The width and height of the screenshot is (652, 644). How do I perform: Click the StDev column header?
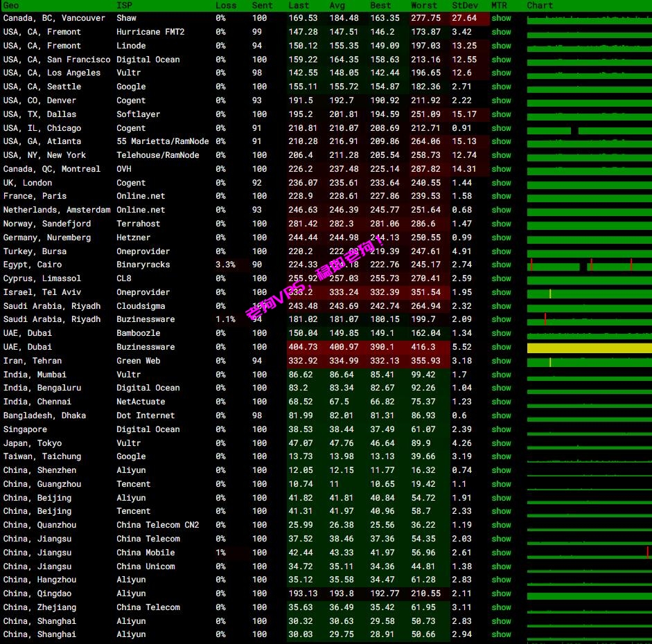pos(465,6)
